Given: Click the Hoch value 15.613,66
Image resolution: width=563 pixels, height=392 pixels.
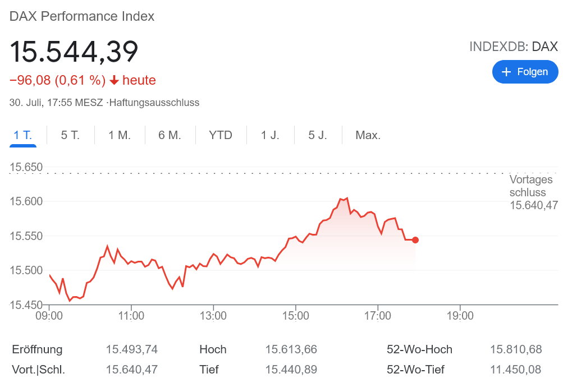Looking at the screenshot, I should 291,349.
